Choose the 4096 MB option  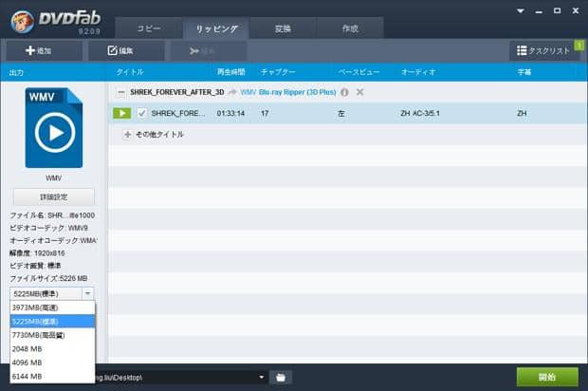point(52,363)
